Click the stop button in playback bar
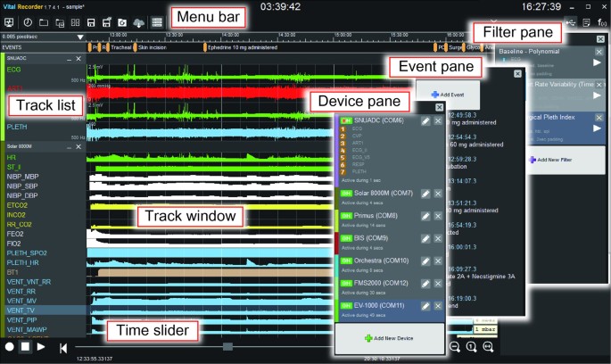The height and width of the screenshot is (364, 611). [25, 346]
